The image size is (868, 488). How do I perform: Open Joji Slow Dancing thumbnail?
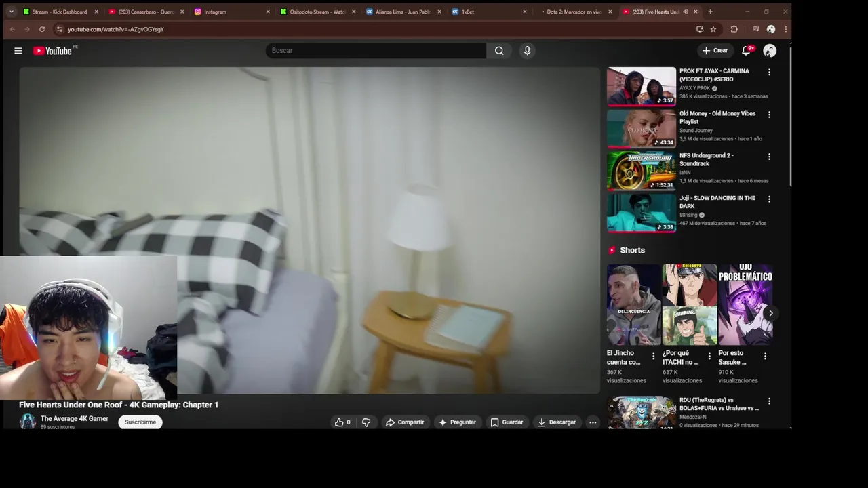click(x=642, y=213)
